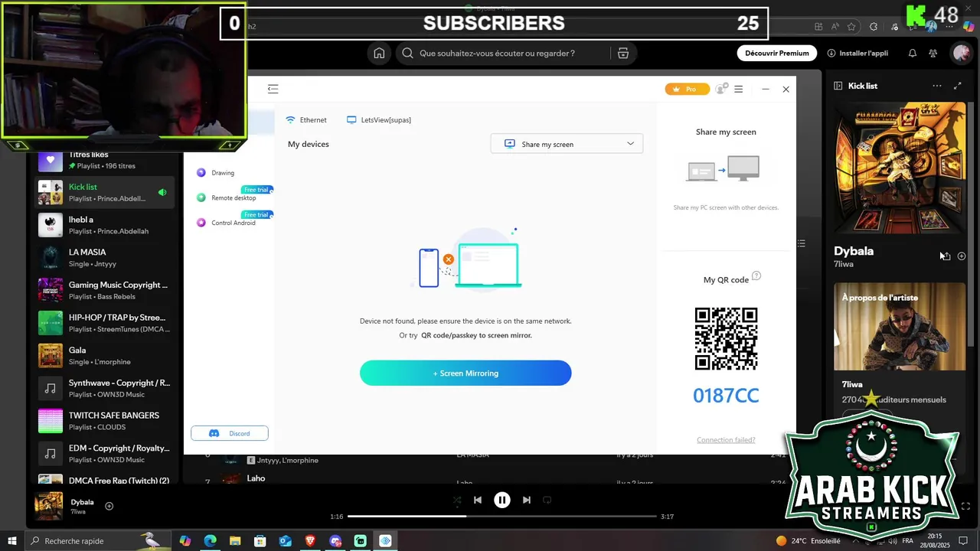Skip to previous track

click(478, 500)
